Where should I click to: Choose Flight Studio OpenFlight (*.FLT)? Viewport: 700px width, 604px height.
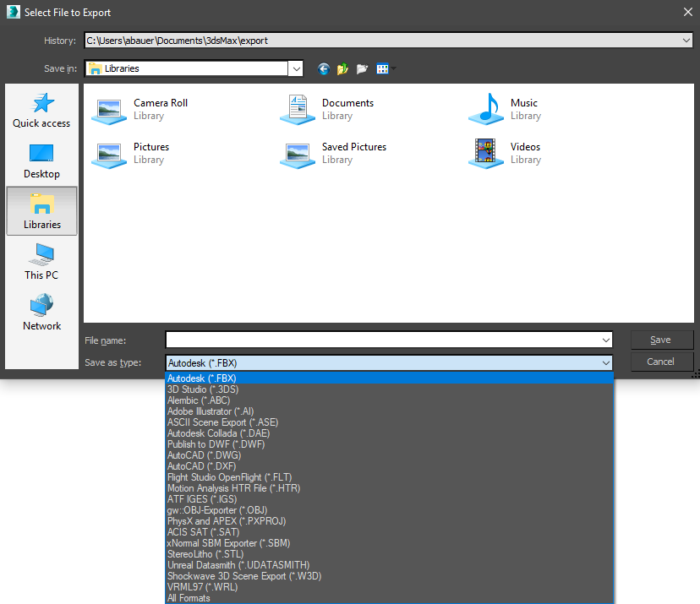(389, 477)
